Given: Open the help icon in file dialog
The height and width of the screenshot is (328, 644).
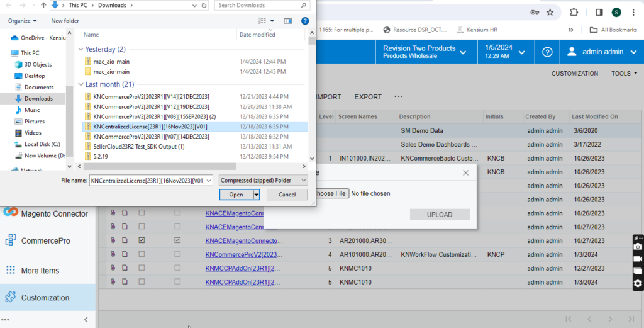Looking at the screenshot, I should click(x=305, y=21).
